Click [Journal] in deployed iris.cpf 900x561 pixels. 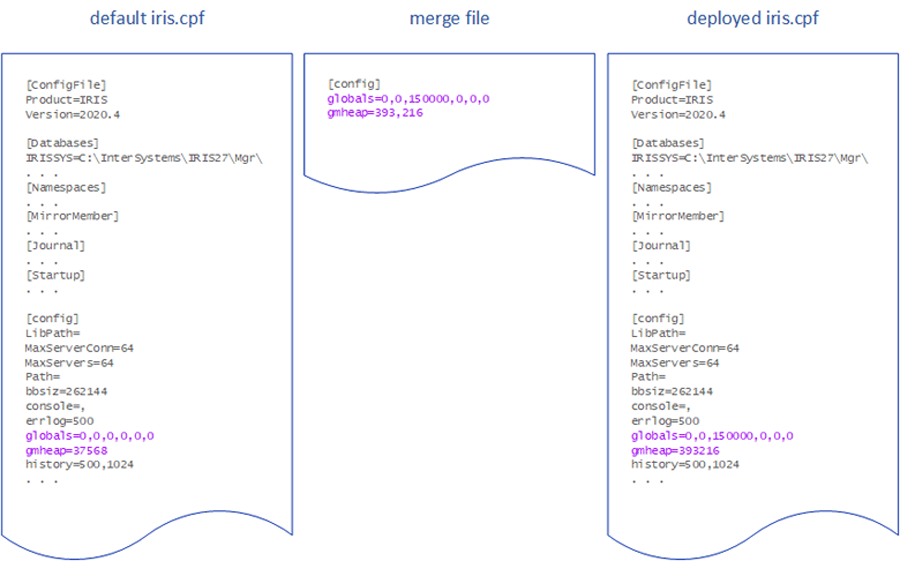pyautogui.click(x=661, y=246)
